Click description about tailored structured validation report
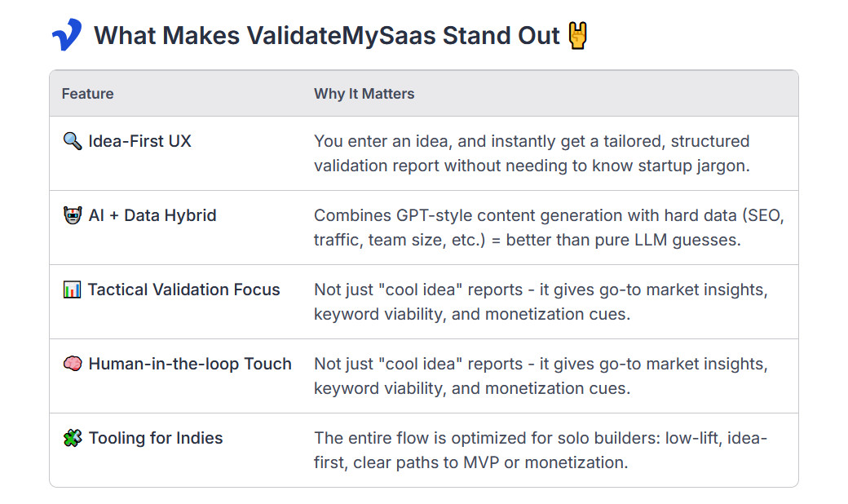Viewport: 848px width, 504px height. [x=532, y=153]
